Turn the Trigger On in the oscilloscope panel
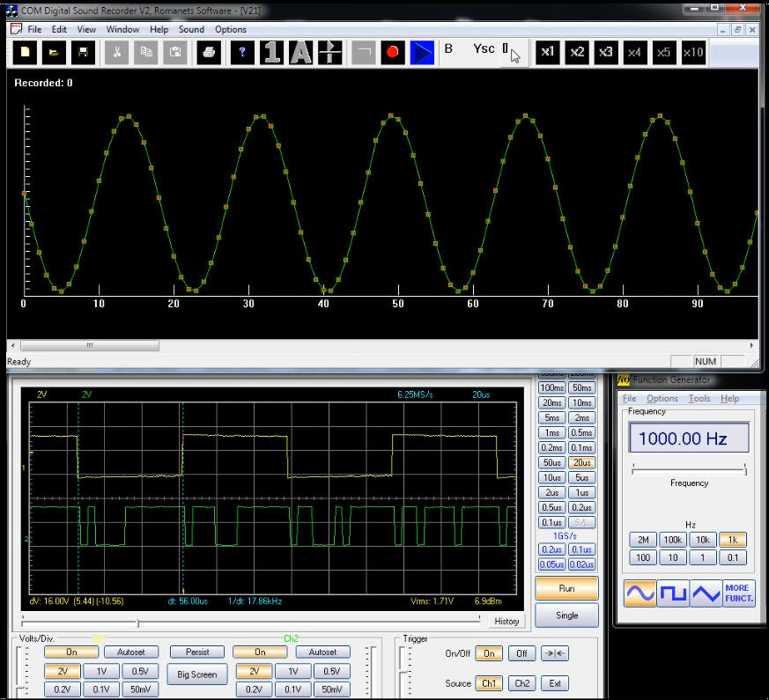 coord(489,653)
